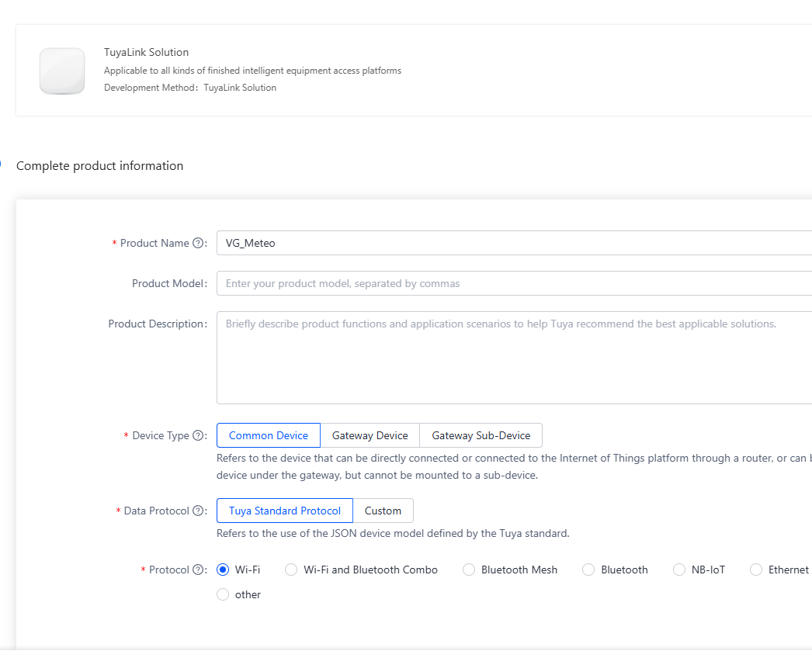
Task: Select the Wi-Fi protocol radio button
Action: pos(224,570)
